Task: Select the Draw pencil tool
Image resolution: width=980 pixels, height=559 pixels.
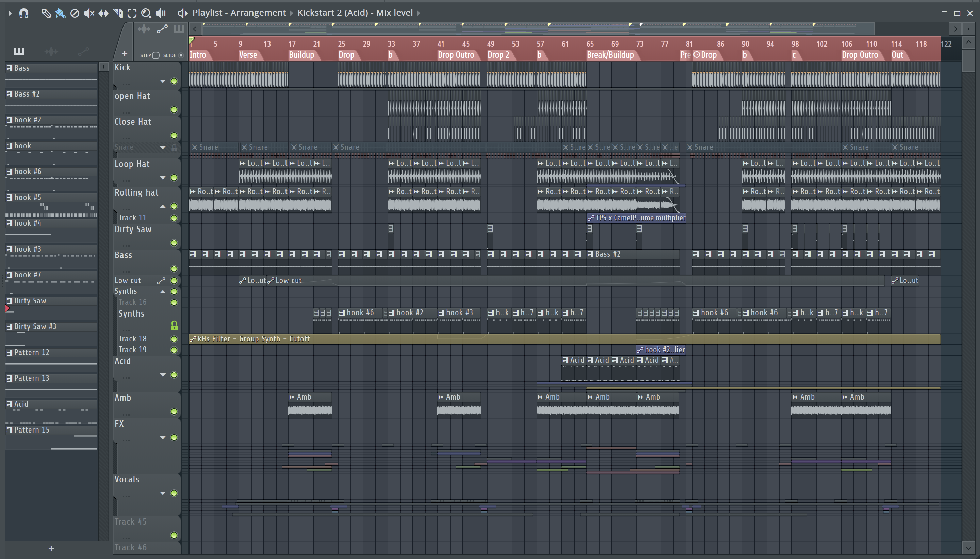Action: (x=46, y=13)
